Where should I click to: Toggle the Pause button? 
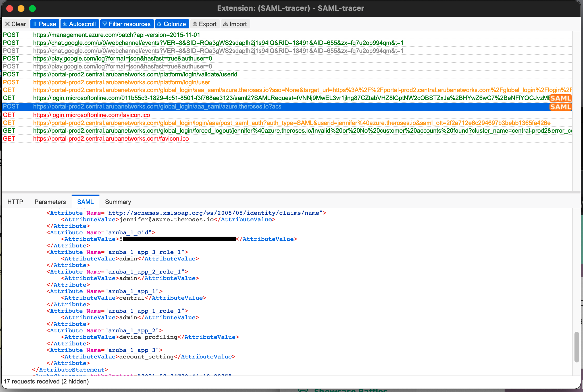45,24
